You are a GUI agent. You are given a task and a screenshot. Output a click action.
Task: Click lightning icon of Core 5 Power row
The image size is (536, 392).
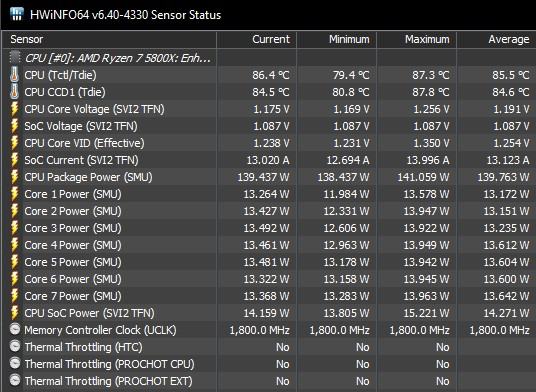(14, 262)
